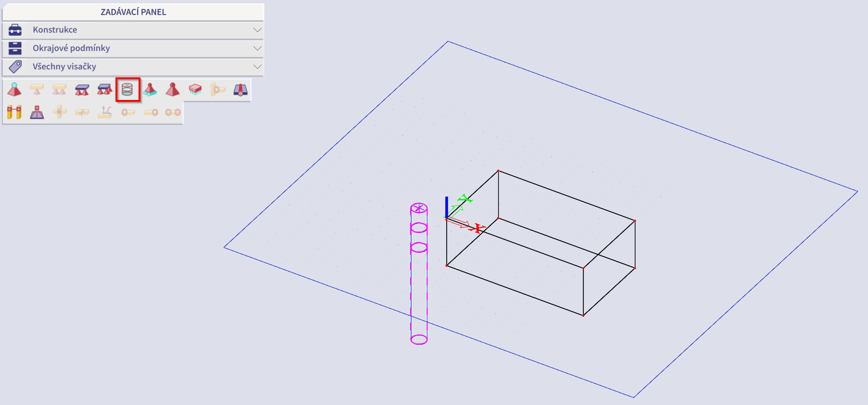Open the Všechny visačky dropdown arrow
This screenshot has width=868, height=405.
tap(257, 66)
